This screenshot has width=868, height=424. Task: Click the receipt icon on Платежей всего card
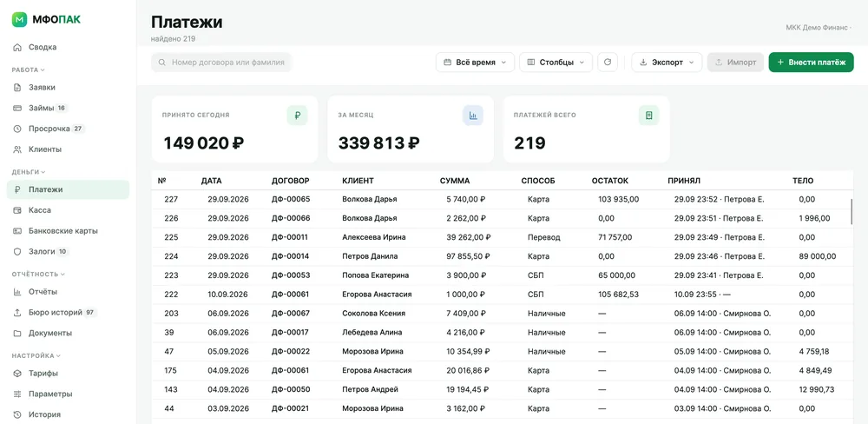[x=648, y=116]
